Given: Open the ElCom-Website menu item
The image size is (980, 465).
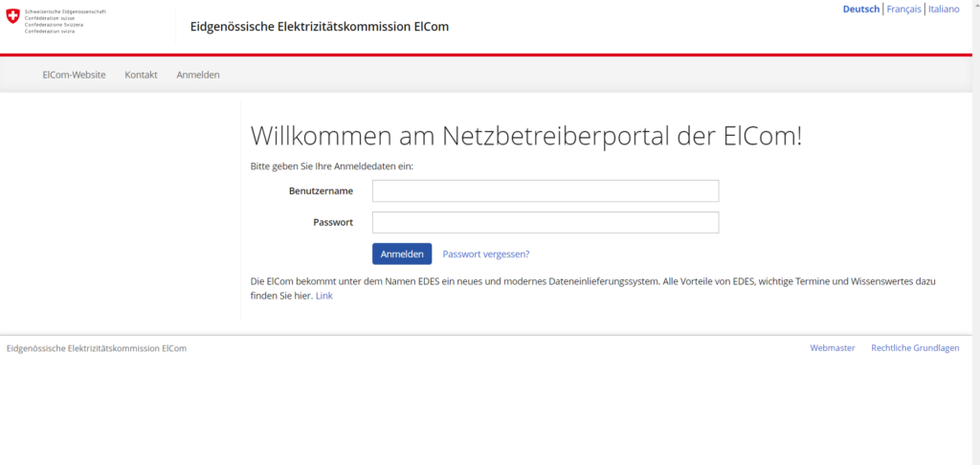Looking at the screenshot, I should 74,75.
